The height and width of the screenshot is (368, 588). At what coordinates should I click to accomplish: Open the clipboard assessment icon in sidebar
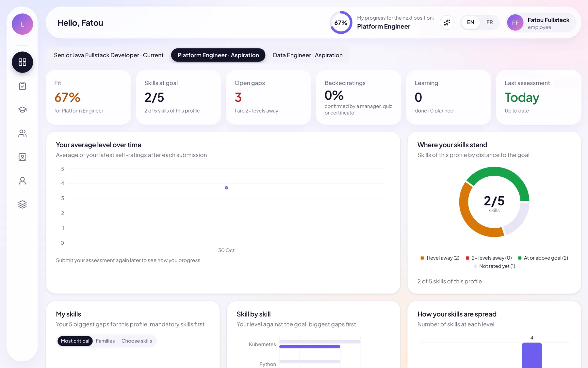(23, 86)
